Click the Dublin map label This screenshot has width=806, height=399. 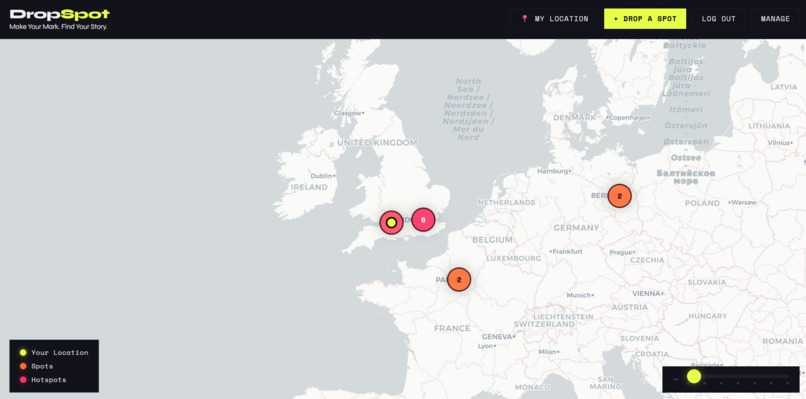point(322,175)
